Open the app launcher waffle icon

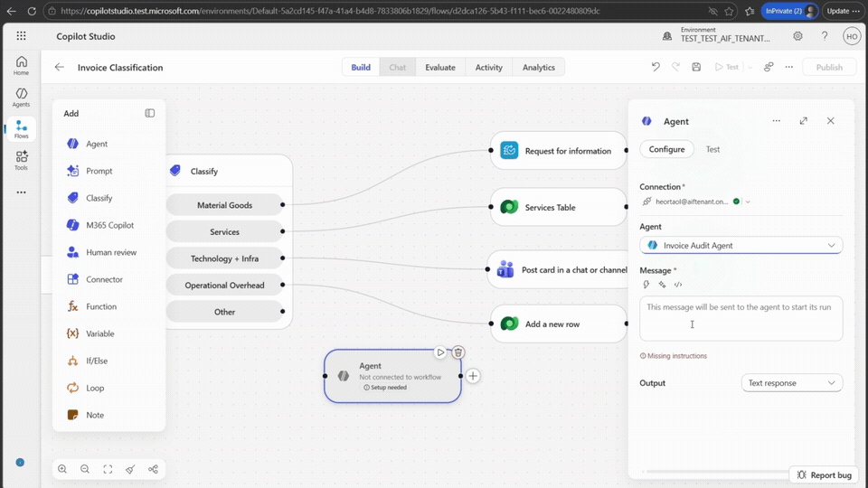pos(21,36)
